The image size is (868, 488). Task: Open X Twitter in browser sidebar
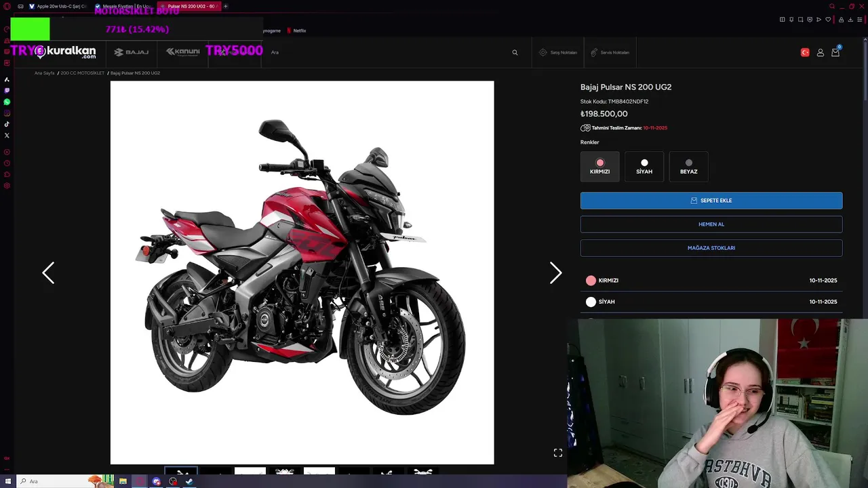point(7,136)
